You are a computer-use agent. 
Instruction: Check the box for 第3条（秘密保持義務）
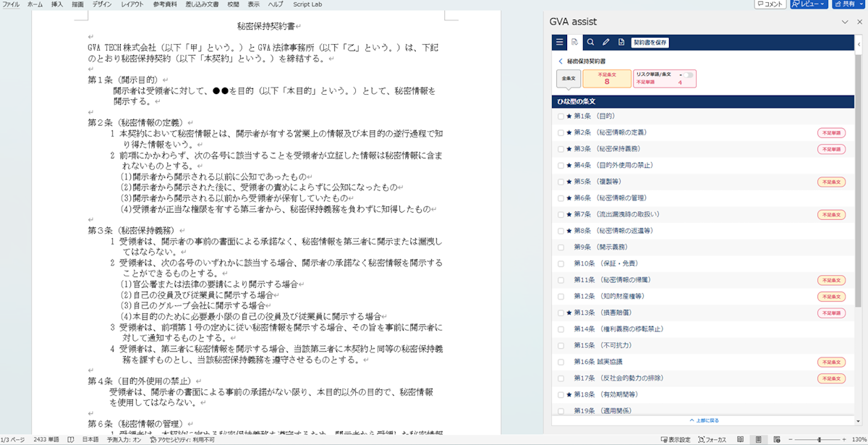pyautogui.click(x=561, y=149)
